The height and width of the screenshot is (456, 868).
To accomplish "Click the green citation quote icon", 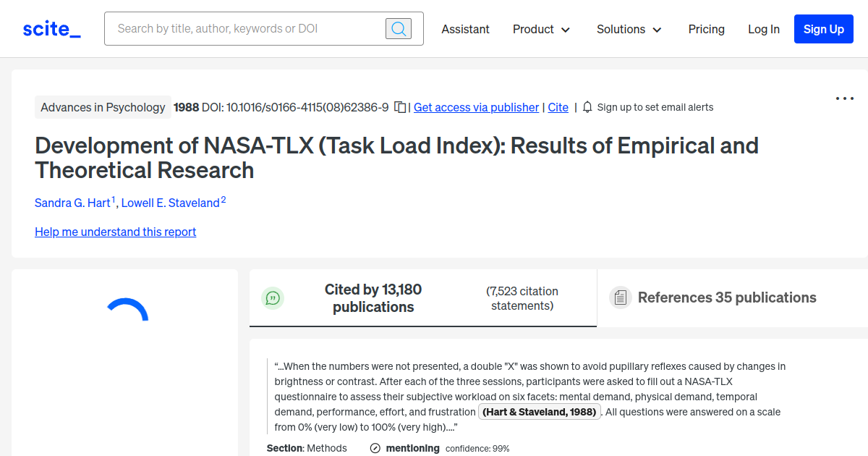I will (273, 297).
